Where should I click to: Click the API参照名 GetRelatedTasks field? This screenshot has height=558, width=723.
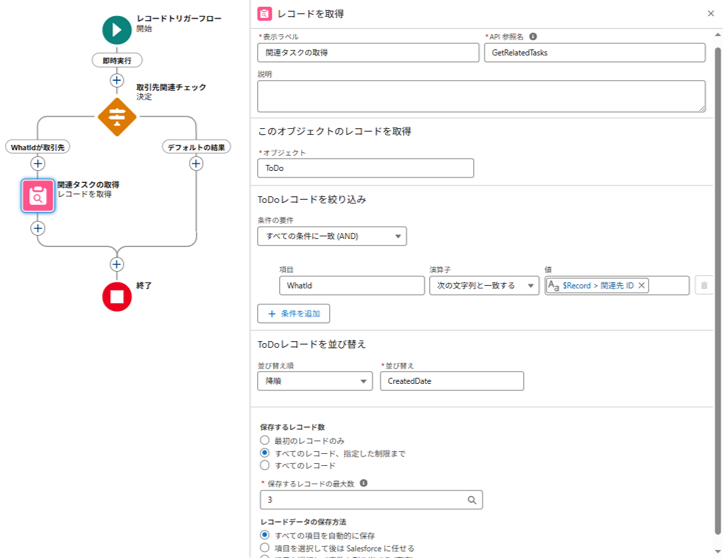click(595, 53)
